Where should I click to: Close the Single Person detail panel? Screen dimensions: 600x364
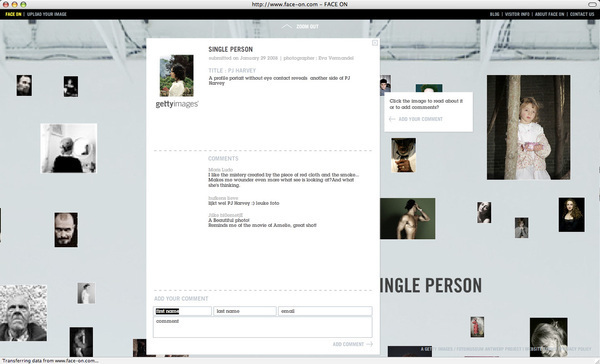[375, 43]
